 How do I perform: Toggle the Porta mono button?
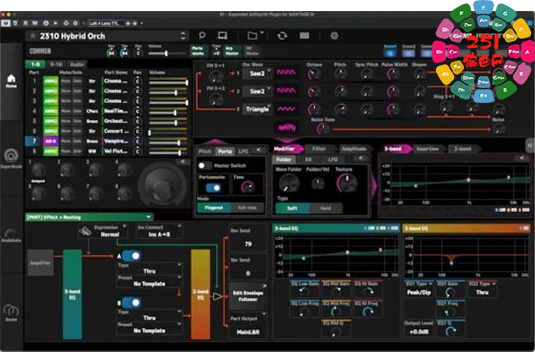click(198, 51)
